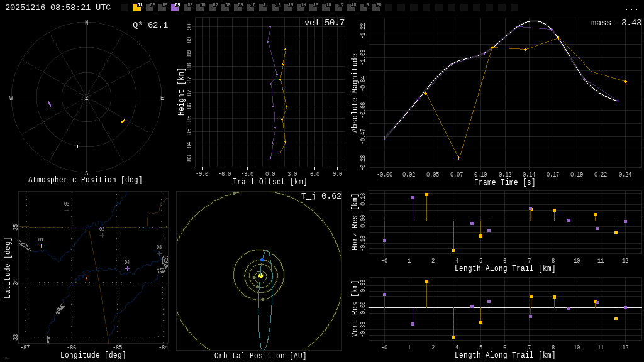The image size is (644, 362).
Task: Open the three-dot overflow menu
Action: point(631,8)
